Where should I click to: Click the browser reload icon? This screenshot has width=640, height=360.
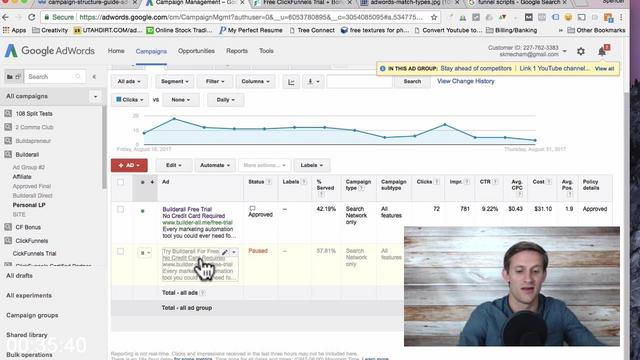[x=31, y=18]
